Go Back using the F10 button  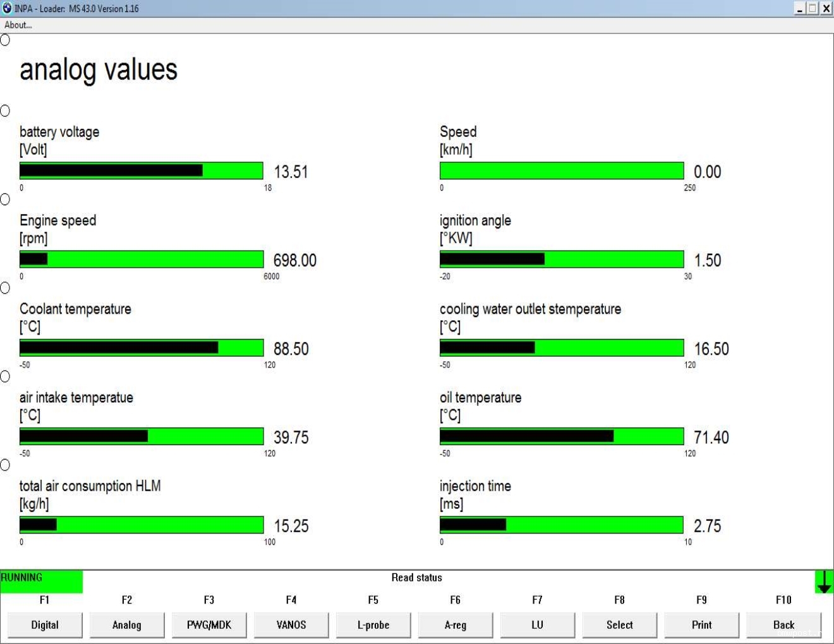coord(784,624)
